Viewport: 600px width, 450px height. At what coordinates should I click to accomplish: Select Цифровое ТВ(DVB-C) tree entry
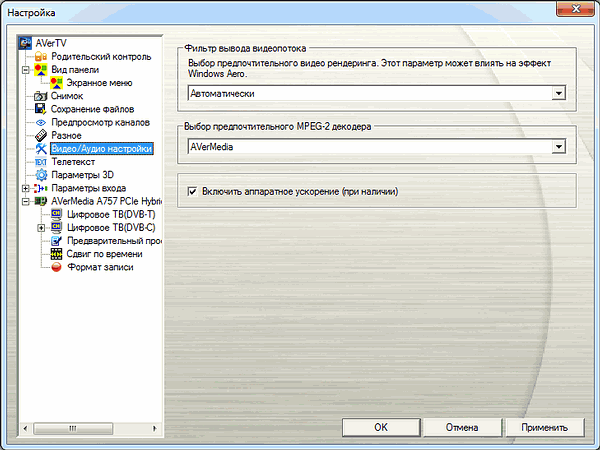click(111, 227)
